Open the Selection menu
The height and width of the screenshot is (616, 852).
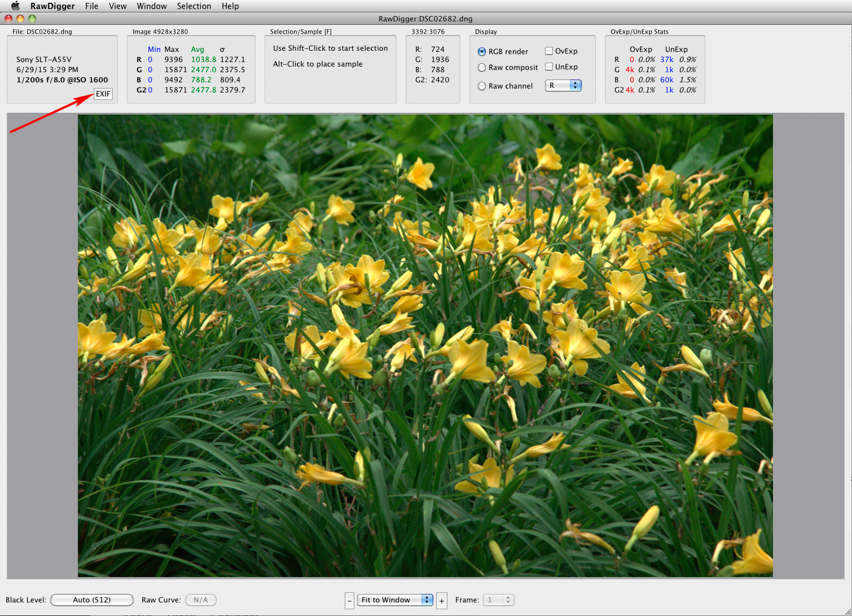[194, 6]
